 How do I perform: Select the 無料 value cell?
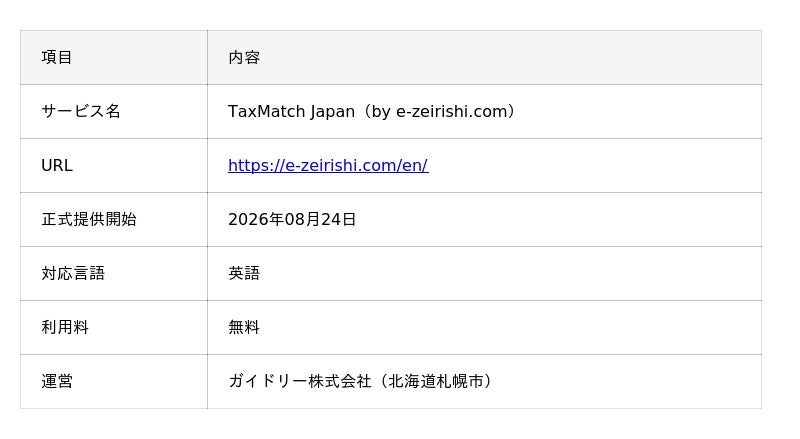tap(484, 327)
